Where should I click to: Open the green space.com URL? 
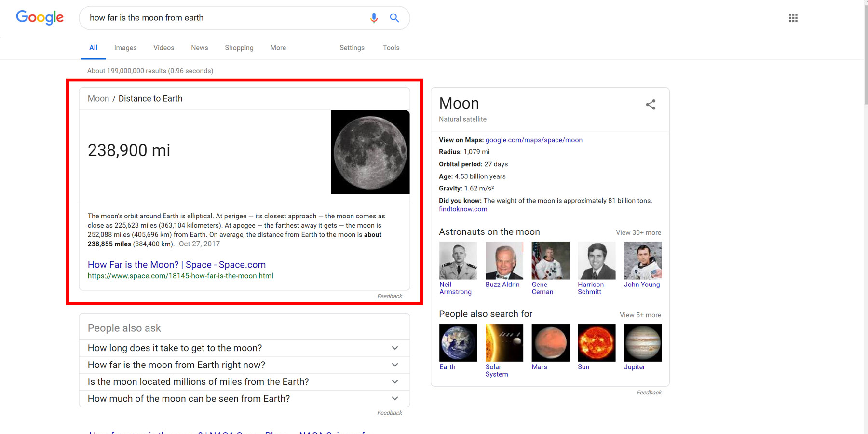[180, 276]
